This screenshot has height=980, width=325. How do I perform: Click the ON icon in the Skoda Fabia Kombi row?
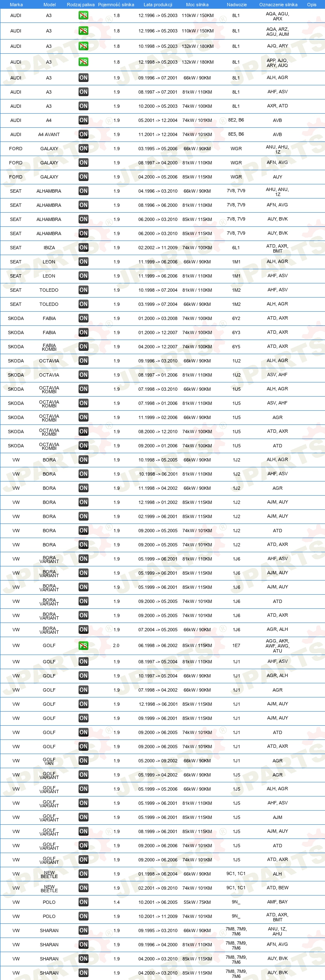[x=83, y=347]
